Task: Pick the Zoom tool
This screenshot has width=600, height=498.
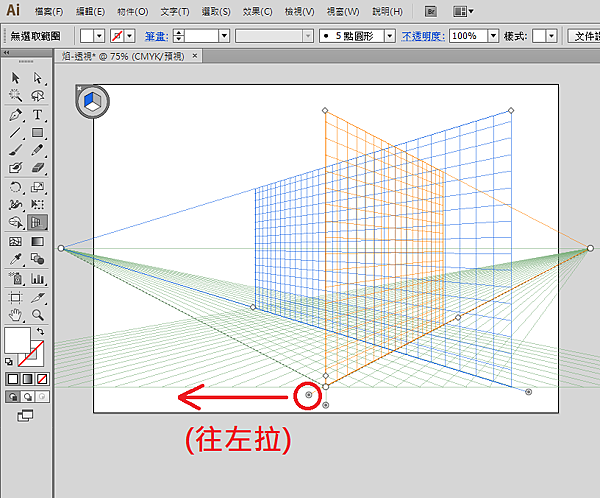Action: pos(38,315)
